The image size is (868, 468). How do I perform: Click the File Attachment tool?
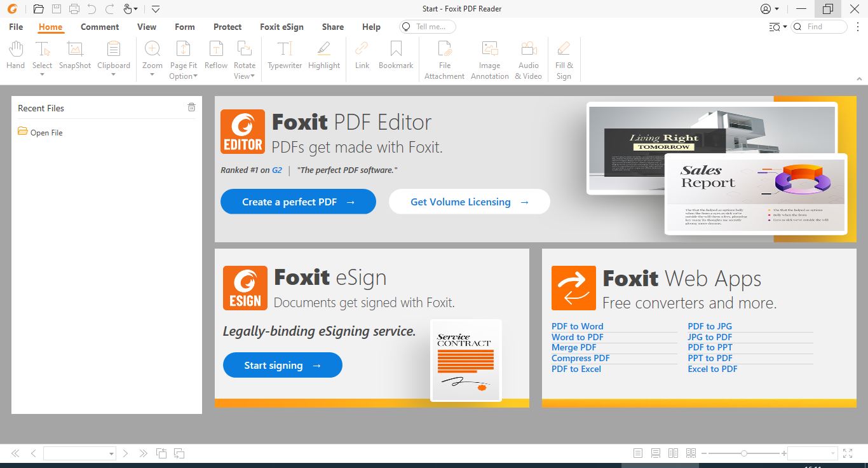coord(445,60)
